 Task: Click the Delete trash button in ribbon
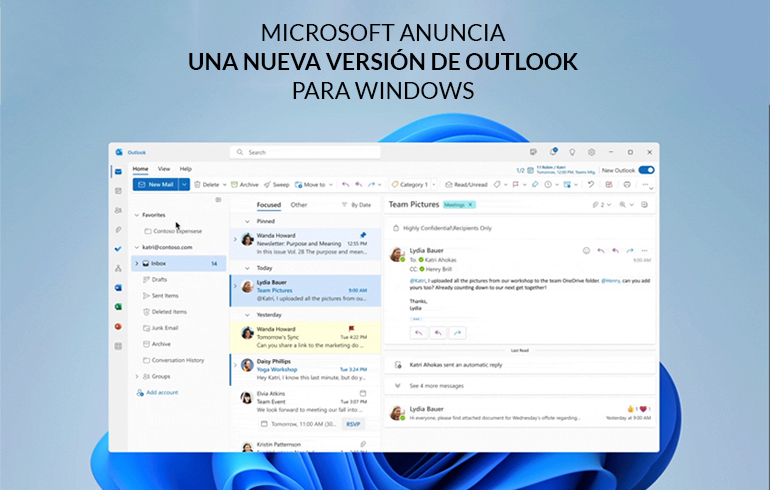206,185
